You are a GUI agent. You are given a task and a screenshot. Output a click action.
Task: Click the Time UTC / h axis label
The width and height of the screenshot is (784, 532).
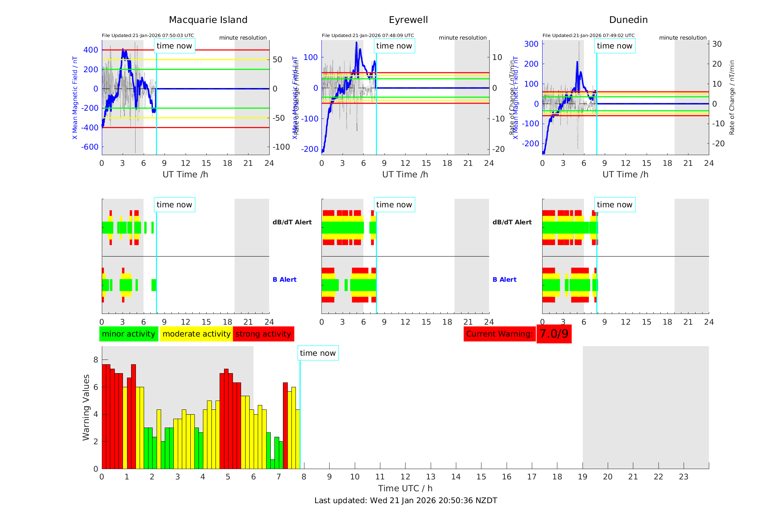405,488
